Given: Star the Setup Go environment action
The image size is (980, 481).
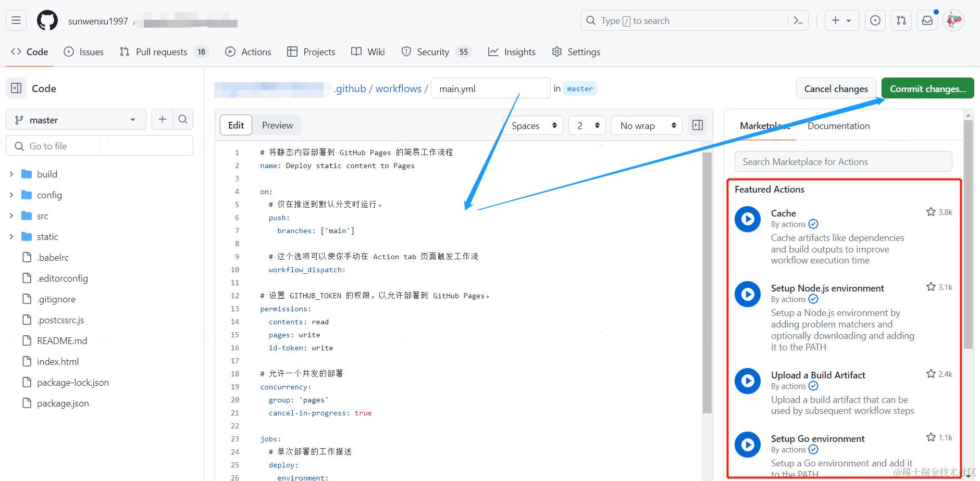Looking at the screenshot, I should 931,437.
